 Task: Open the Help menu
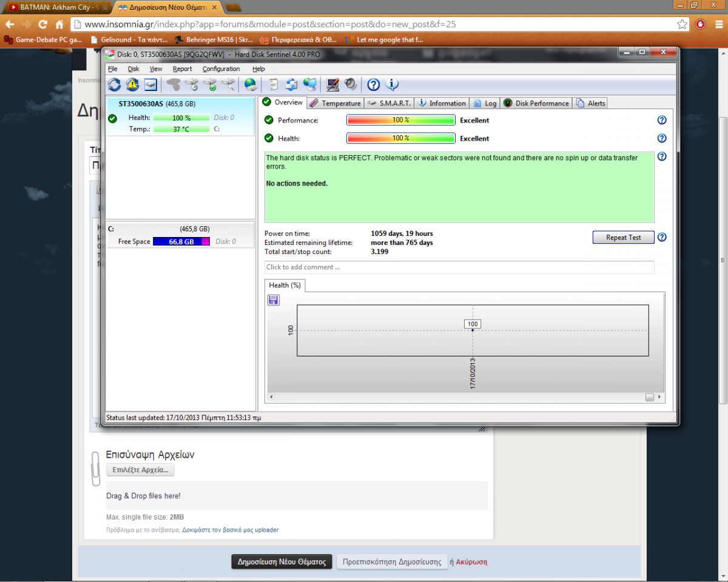(x=258, y=69)
